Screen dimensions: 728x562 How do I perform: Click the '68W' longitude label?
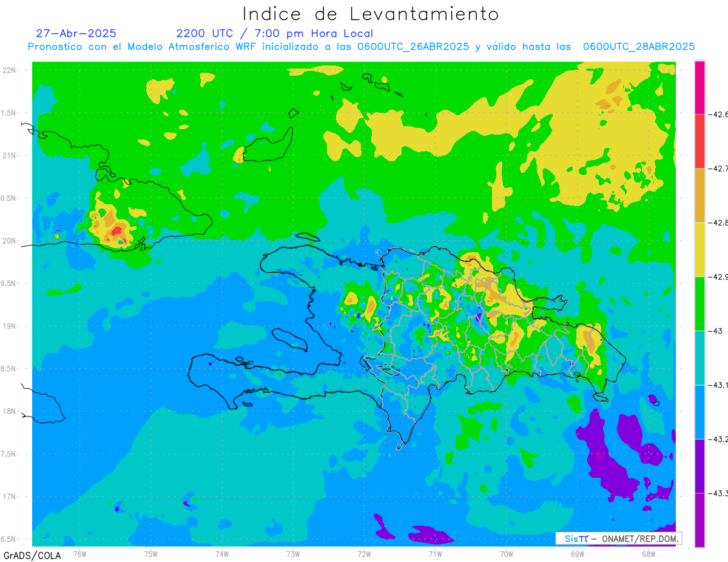click(x=649, y=554)
